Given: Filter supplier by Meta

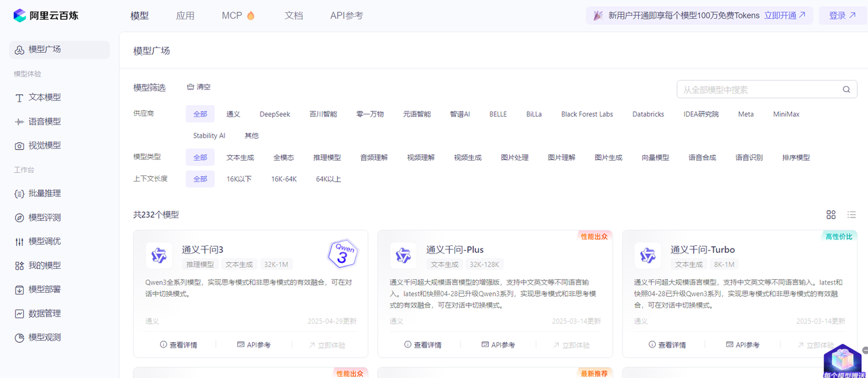Looking at the screenshot, I should click(746, 114).
